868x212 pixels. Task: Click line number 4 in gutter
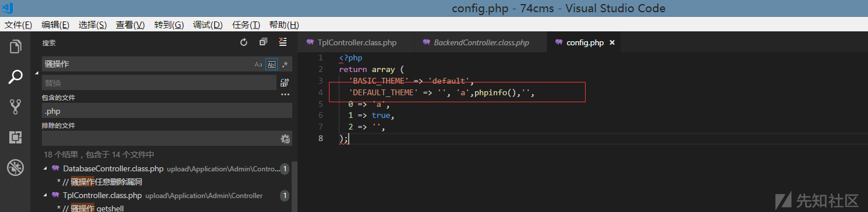(321, 92)
